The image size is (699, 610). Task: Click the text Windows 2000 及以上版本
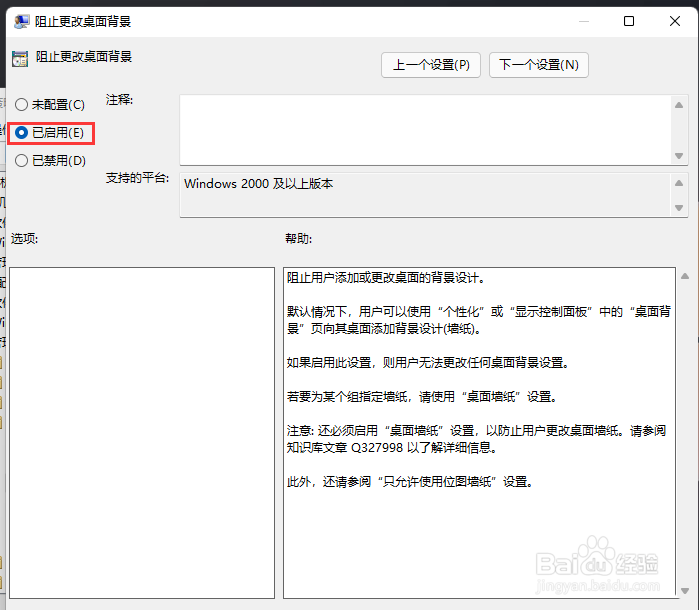point(259,184)
